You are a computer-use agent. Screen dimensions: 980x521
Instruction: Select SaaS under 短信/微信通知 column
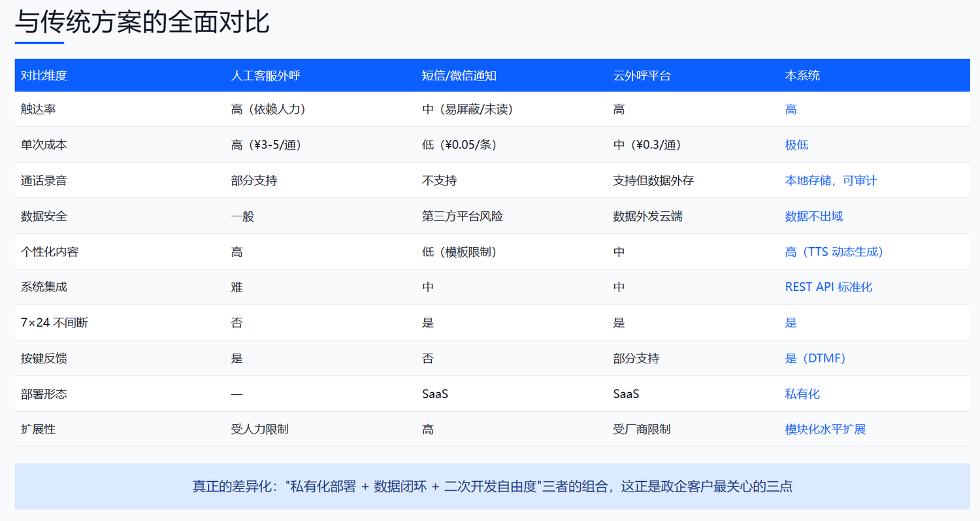[x=435, y=394]
